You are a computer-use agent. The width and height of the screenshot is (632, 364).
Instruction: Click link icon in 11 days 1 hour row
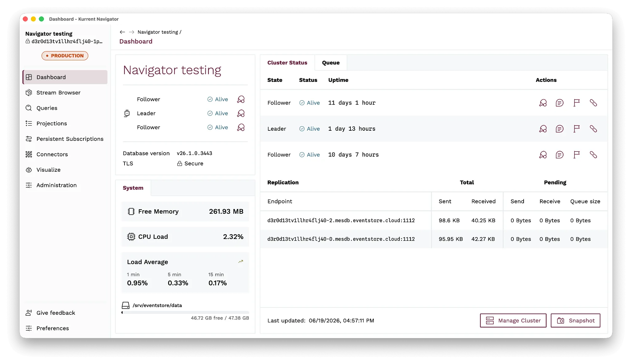[x=593, y=103]
